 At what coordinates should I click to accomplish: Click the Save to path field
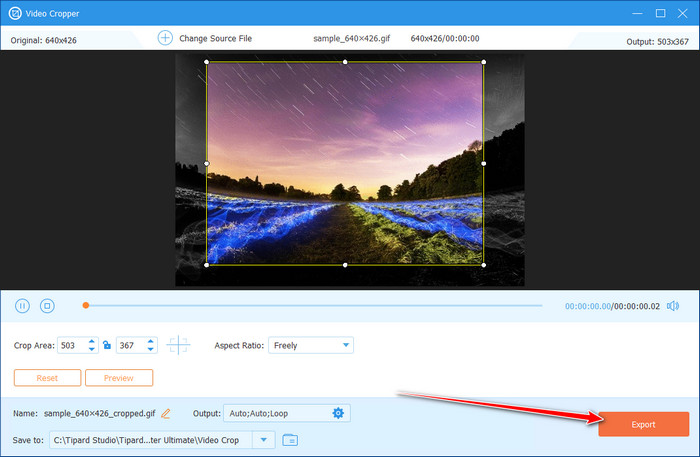click(151, 440)
